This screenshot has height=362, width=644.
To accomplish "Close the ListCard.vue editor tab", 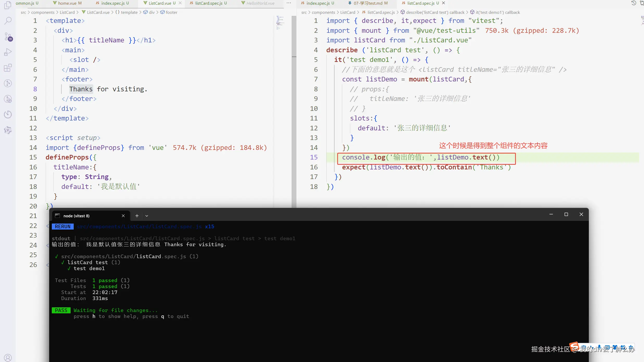I will coord(180,3).
